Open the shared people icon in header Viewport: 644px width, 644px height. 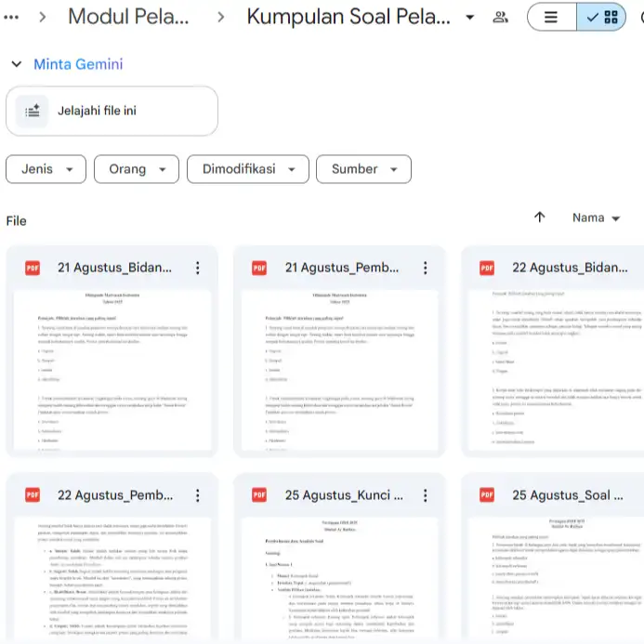[x=500, y=17]
